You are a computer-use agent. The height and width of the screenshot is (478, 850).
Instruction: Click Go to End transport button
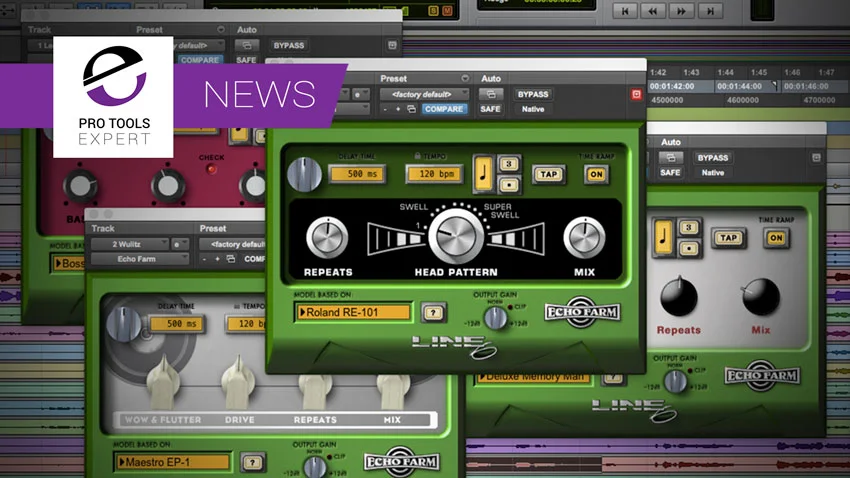point(710,10)
